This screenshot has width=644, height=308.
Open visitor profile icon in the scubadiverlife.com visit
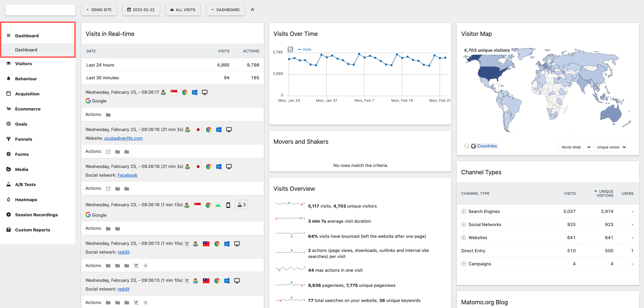(x=188, y=130)
